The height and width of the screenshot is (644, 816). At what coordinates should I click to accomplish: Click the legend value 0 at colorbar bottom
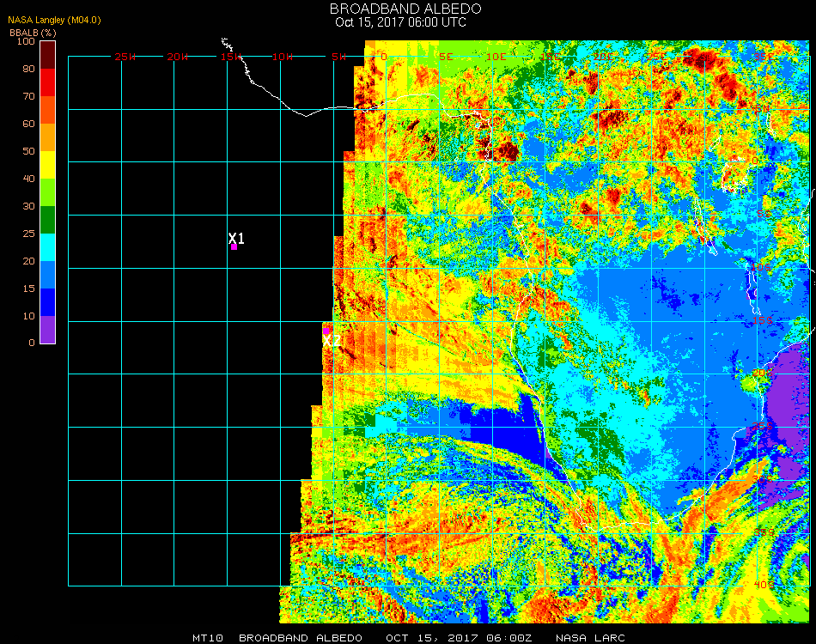32,343
